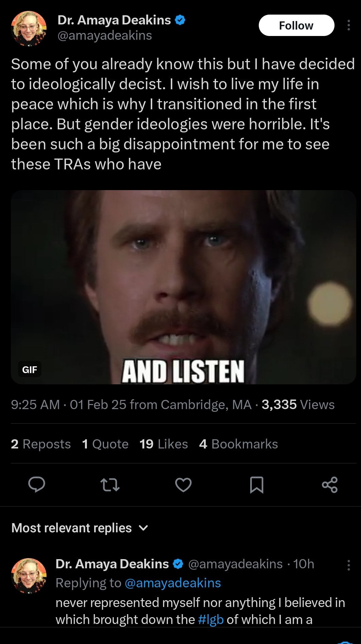This screenshot has height=644, width=361.
Task: View the 19 Likes list
Action: point(164,444)
